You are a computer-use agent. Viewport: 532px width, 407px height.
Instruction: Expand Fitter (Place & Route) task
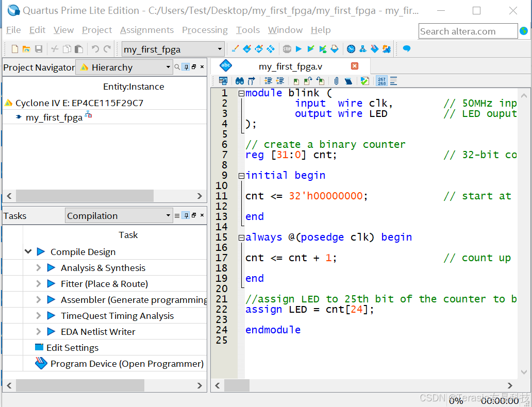[x=38, y=283]
